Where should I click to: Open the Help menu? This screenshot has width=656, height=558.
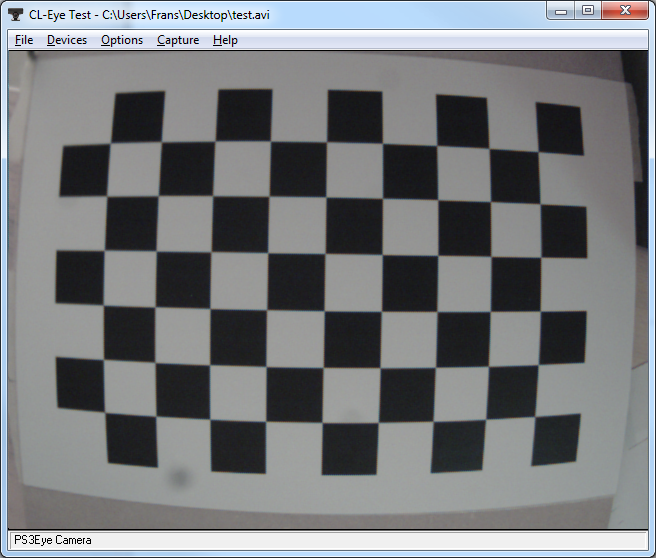pyautogui.click(x=225, y=40)
